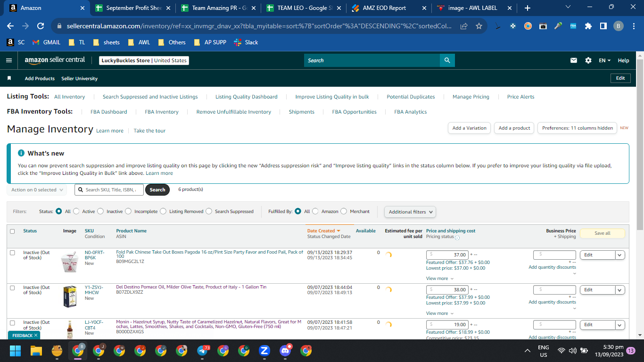Open Discord from the taskbar
The width and height of the screenshot is (644, 362).
tap(285, 351)
